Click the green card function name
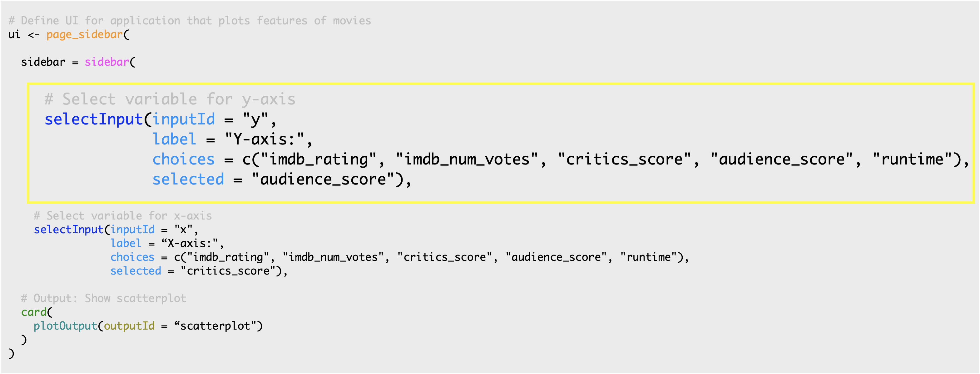 (x=33, y=312)
